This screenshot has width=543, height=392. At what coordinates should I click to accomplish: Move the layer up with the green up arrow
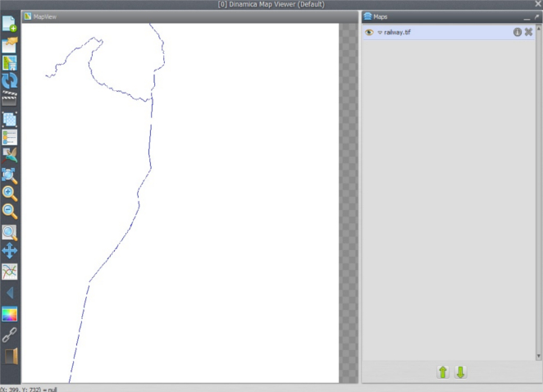pyautogui.click(x=443, y=372)
